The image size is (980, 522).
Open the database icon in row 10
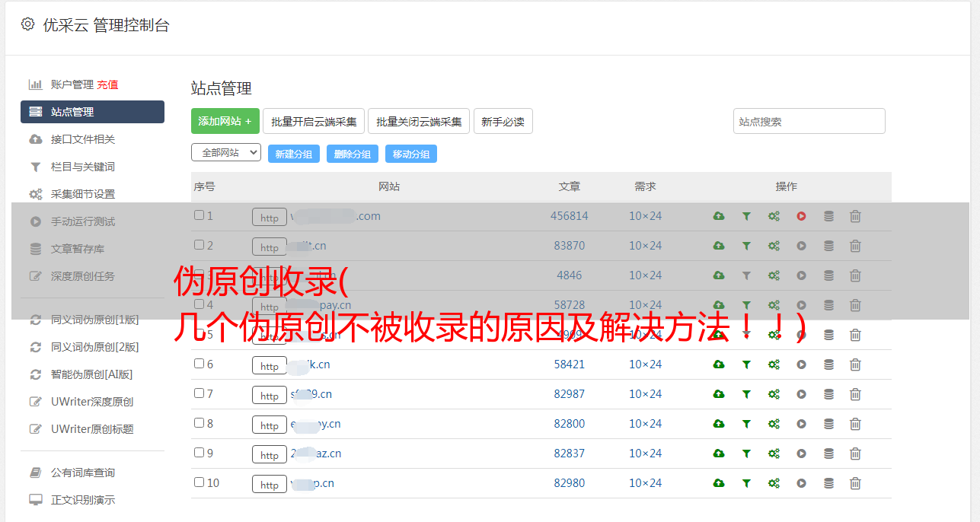pyautogui.click(x=828, y=483)
